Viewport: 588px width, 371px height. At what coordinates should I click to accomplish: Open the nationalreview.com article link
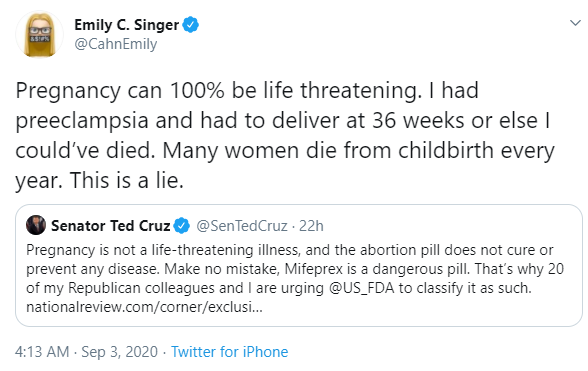coord(144,307)
